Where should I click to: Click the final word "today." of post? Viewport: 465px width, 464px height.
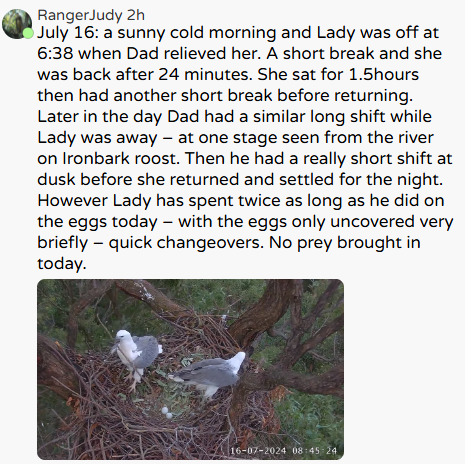click(x=62, y=264)
